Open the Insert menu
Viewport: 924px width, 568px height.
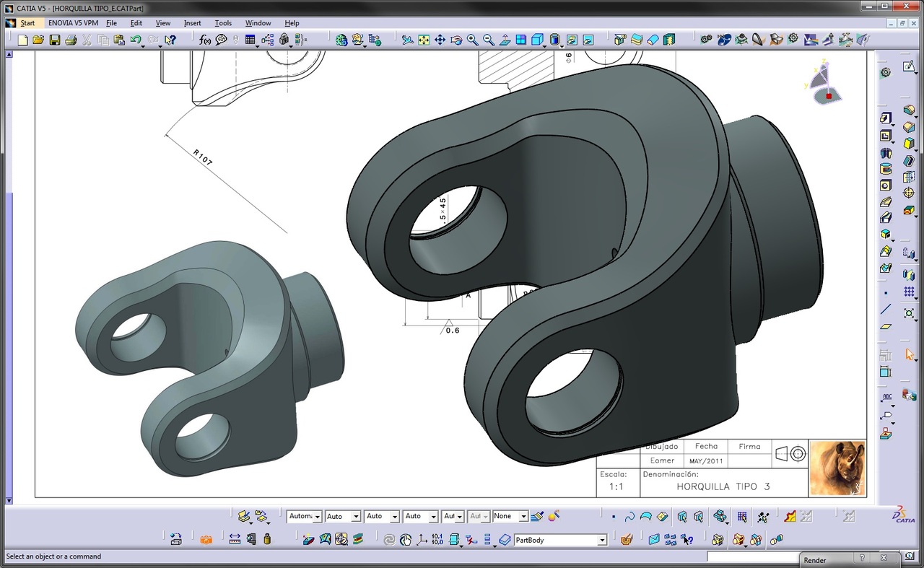(193, 23)
